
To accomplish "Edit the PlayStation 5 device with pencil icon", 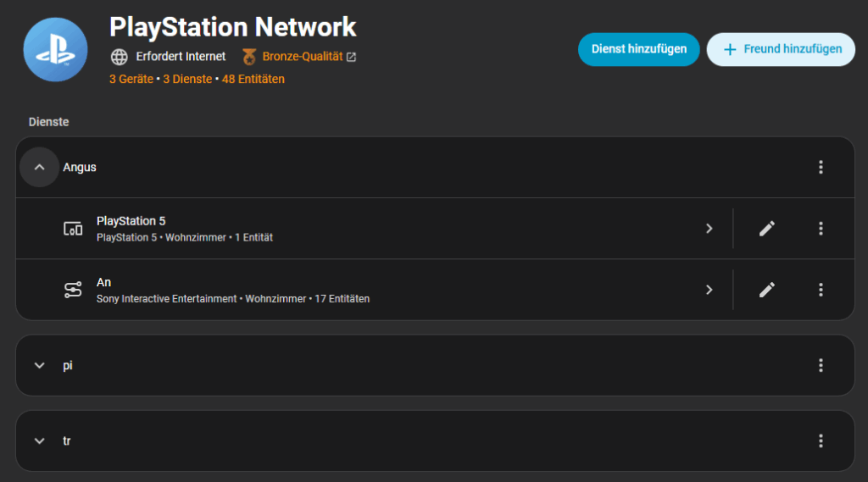I will 767,229.
